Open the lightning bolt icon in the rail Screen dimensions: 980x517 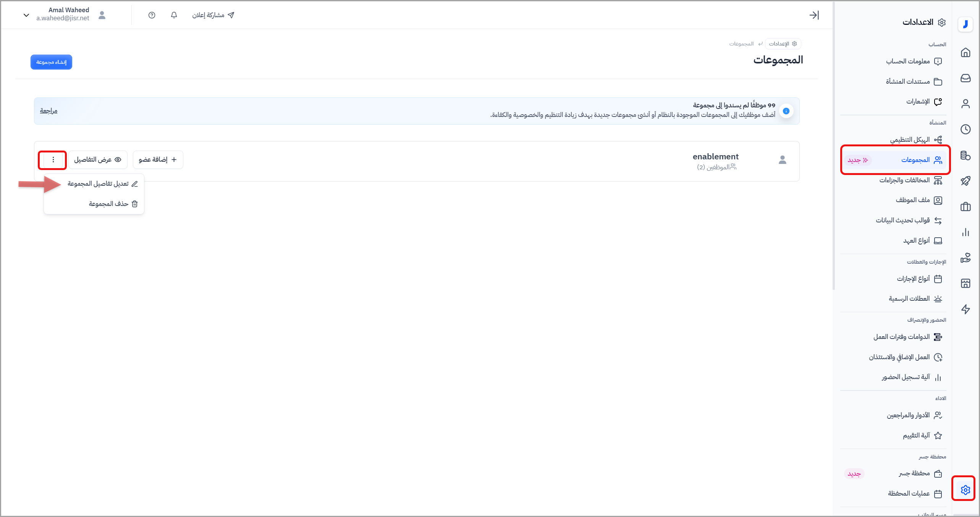965,309
